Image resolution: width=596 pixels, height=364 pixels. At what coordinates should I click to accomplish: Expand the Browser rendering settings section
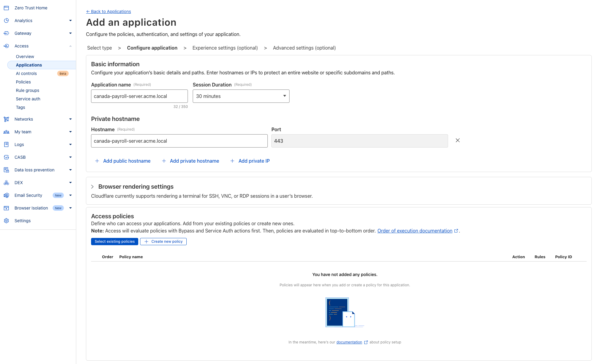coord(92,187)
